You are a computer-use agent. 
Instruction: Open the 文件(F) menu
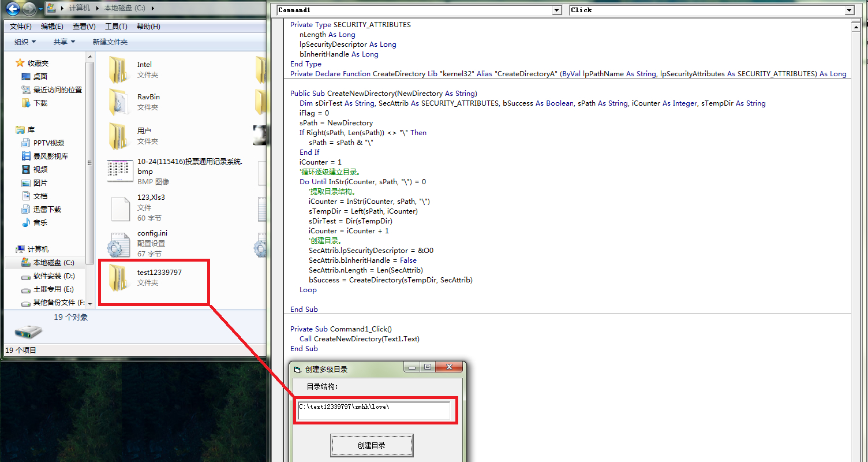(21, 27)
